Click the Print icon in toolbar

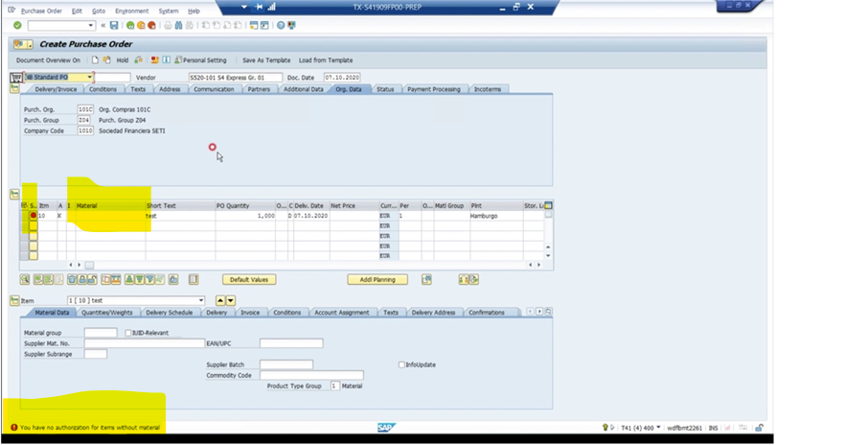point(168,26)
